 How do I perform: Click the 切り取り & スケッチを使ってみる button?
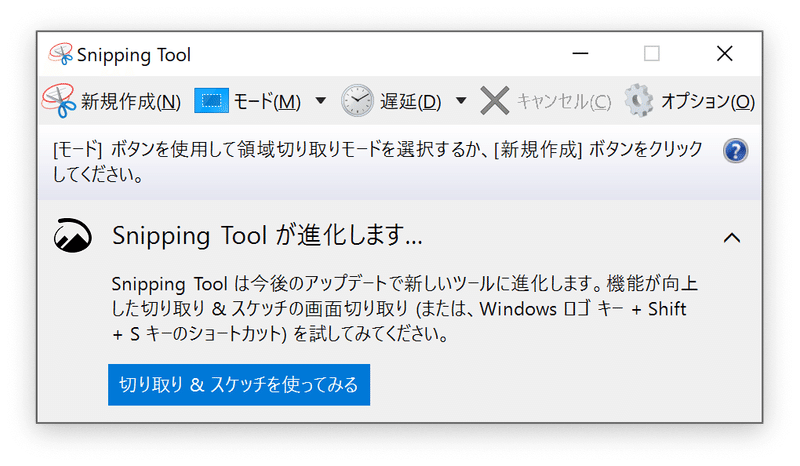pyautogui.click(x=239, y=385)
